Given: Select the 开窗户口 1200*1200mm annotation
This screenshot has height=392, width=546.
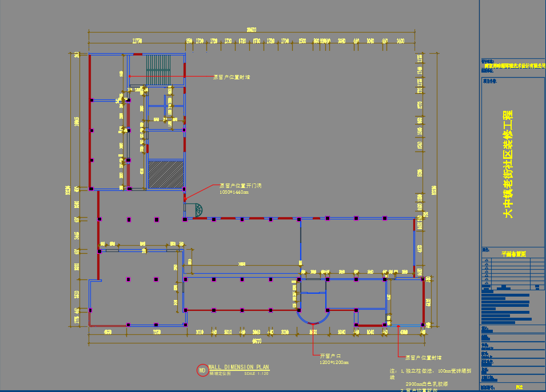Looking at the screenshot, I should pos(334,359).
